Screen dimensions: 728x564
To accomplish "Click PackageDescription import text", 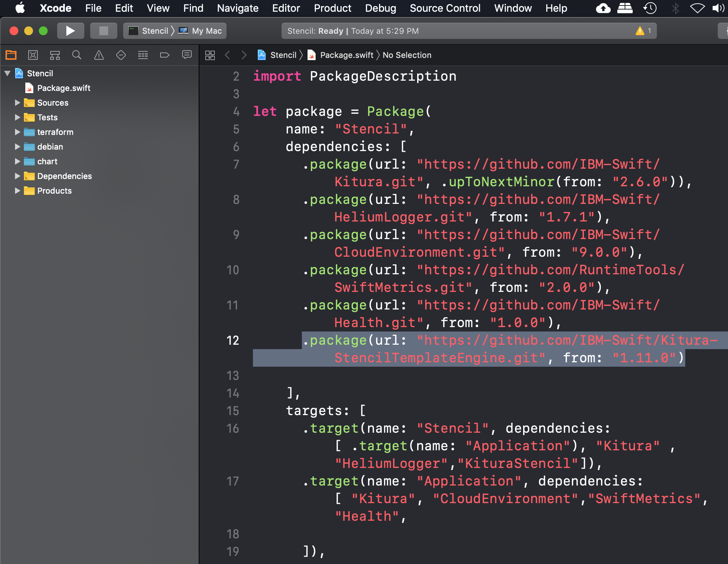I will 383,76.
